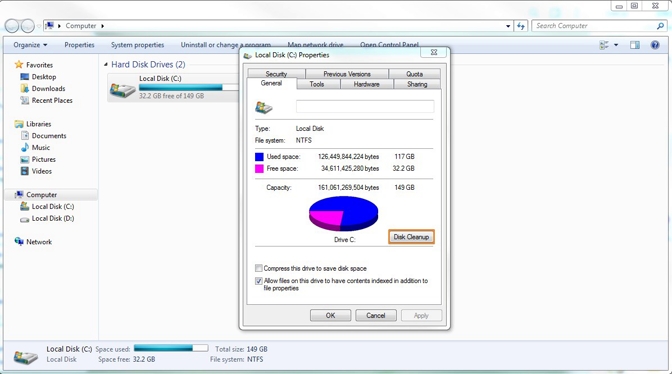The height and width of the screenshot is (374, 672).
Task: Click the blue Used space color swatch
Action: click(x=259, y=157)
